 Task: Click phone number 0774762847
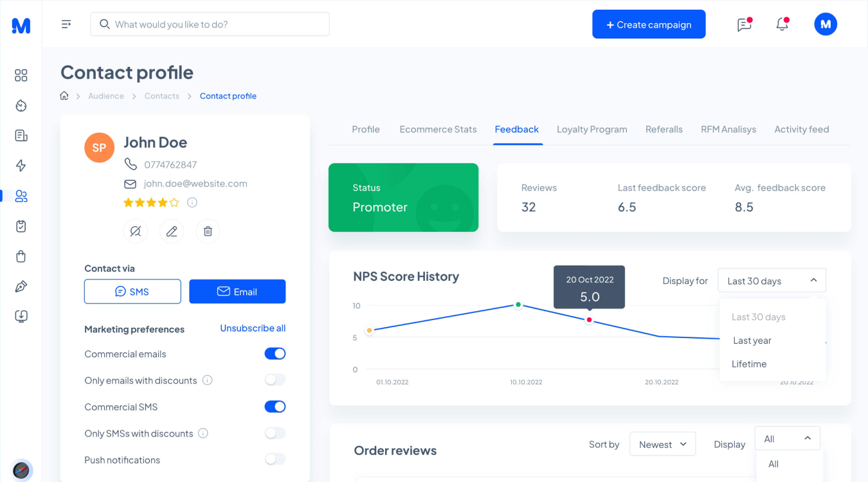[x=170, y=165]
